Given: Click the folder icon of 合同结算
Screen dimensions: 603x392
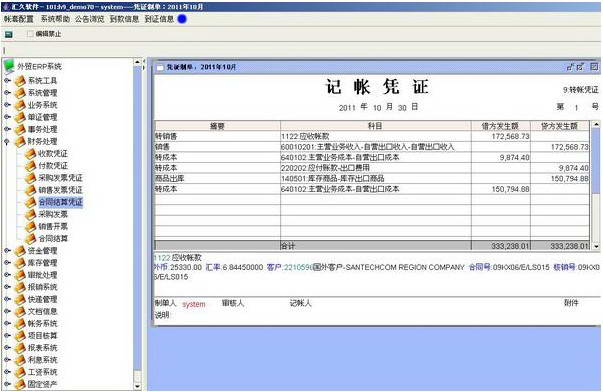Looking at the screenshot, I should pyautogui.click(x=30, y=239).
